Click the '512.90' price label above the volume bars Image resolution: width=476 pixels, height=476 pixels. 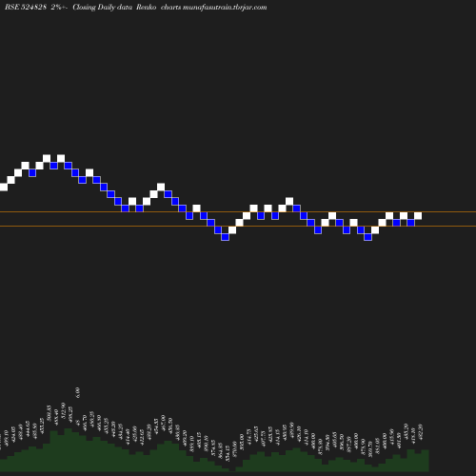63,410
